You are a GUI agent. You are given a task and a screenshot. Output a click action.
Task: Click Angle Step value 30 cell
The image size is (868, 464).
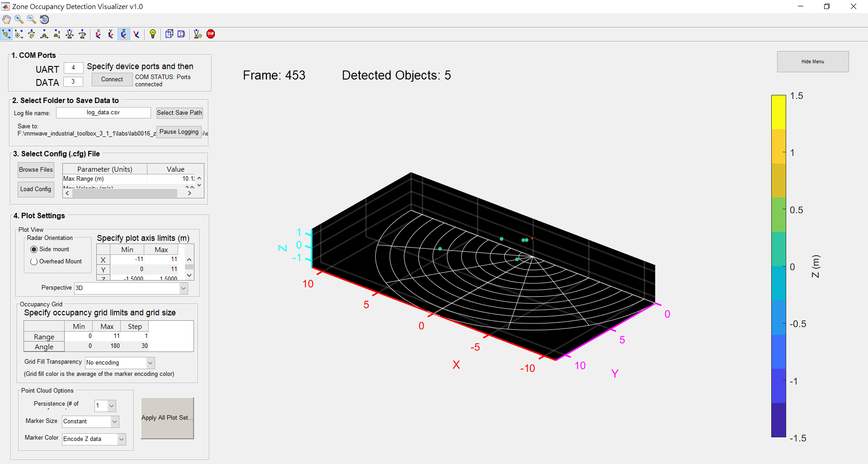click(x=135, y=346)
